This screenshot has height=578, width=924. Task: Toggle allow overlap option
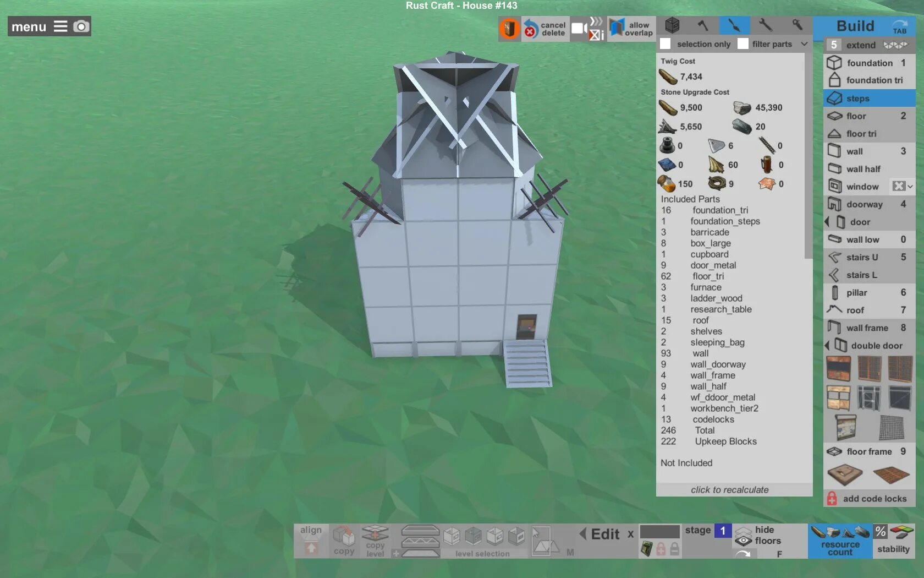[x=631, y=29]
